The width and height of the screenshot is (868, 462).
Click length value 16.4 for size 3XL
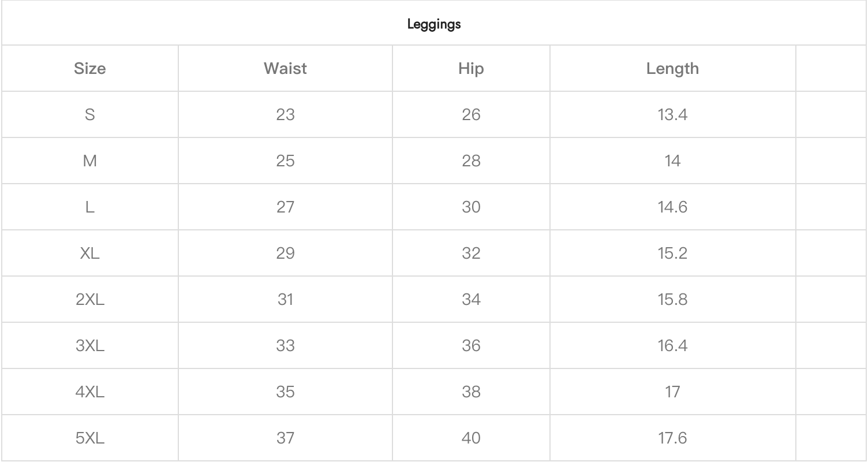pyautogui.click(x=672, y=346)
